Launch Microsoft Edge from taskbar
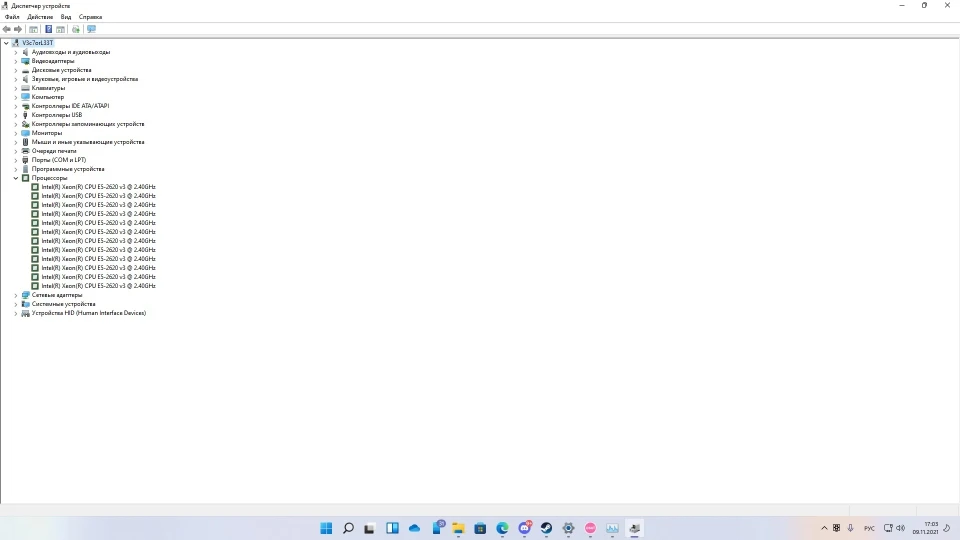This screenshot has height=540, width=960. [x=503, y=528]
